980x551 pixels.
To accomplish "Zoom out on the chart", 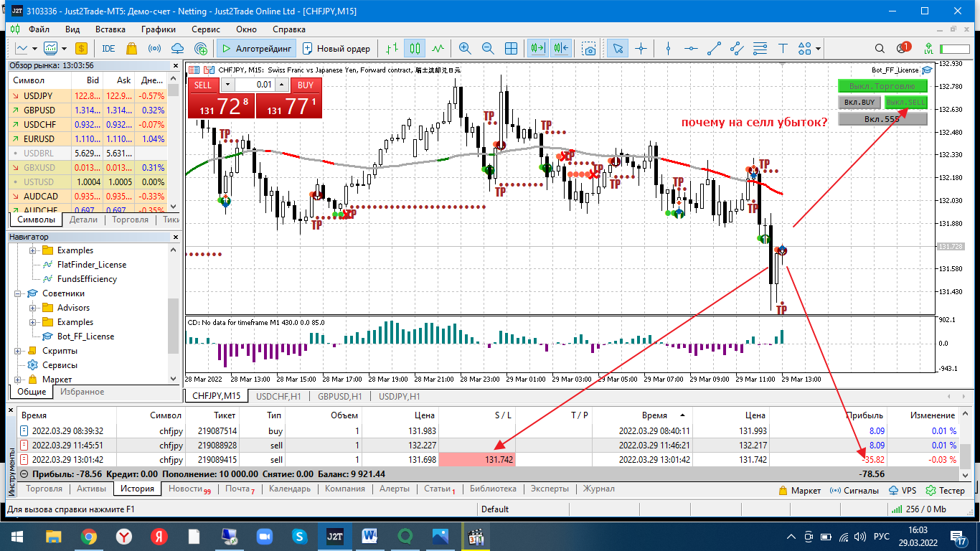I will tap(488, 49).
